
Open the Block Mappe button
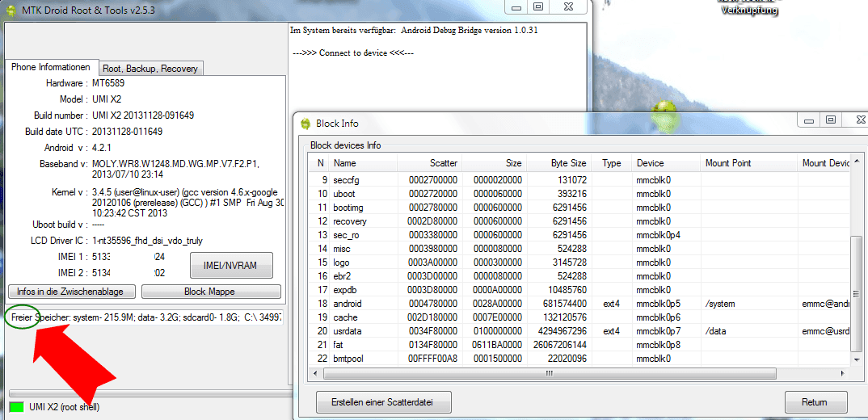pos(211,292)
